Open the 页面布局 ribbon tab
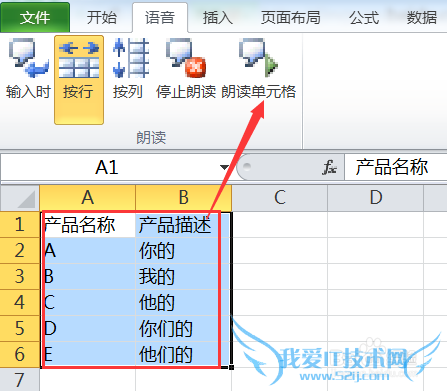This screenshot has width=447, height=391. click(291, 17)
